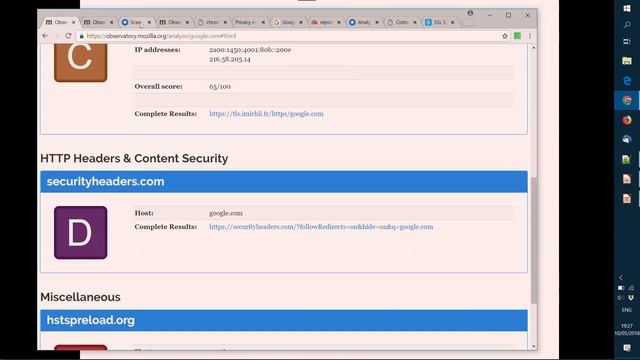This screenshot has height=360, width=640.
Task: Reload the page with the refresh icon
Action: click(x=68, y=36)
